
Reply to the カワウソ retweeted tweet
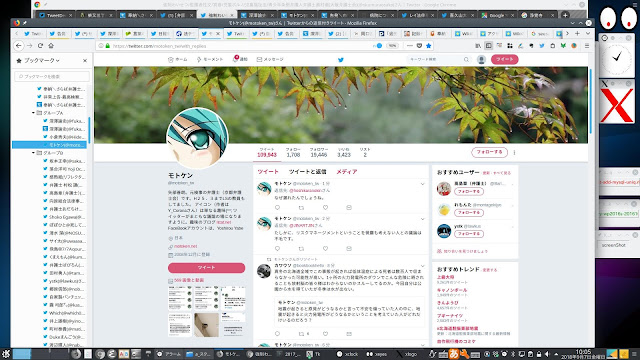tap(278, 334)
